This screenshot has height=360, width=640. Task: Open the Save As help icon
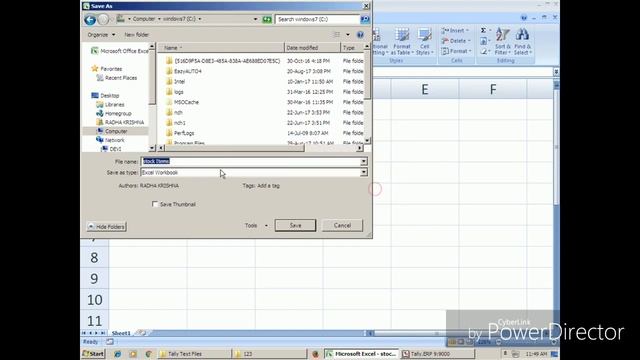(360, 35)
